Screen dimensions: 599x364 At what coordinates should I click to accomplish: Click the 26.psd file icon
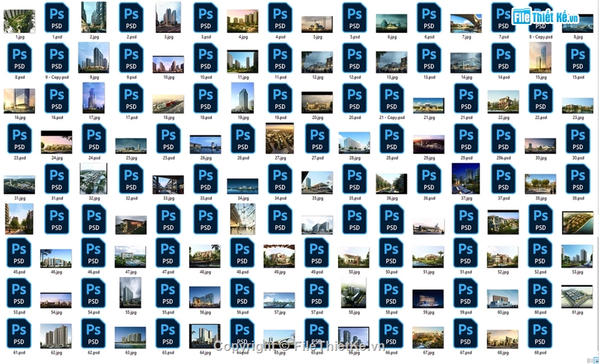coord(243,139)
